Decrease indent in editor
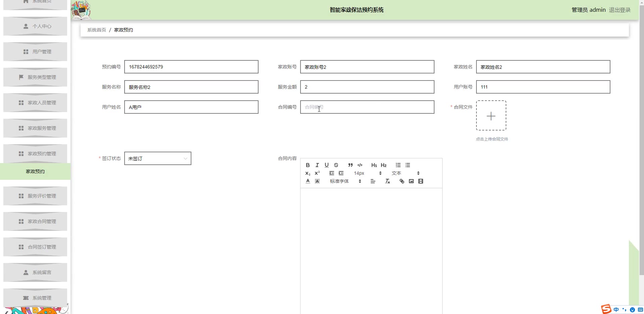The height and width of the screenshot is (314, 644). click(x=331, y=173)
